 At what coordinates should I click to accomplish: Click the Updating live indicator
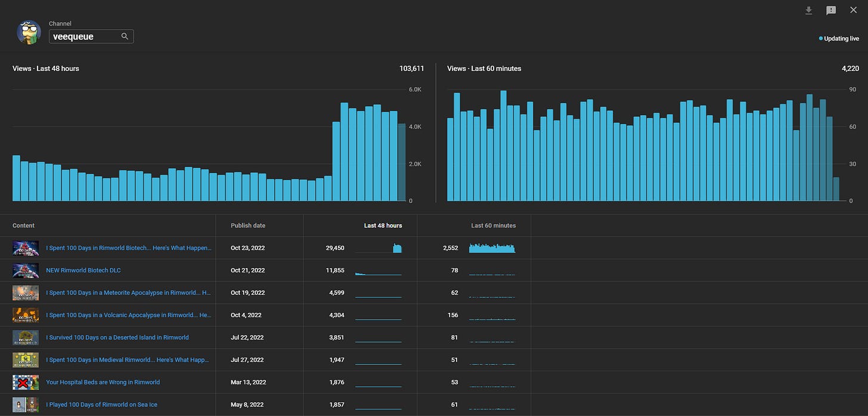(839, 38)
